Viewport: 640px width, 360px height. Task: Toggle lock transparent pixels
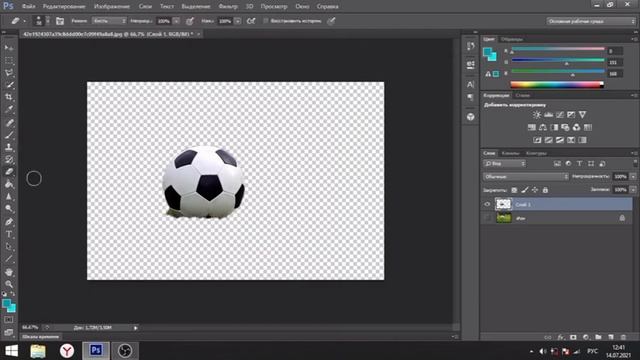(x=514, y=190)
